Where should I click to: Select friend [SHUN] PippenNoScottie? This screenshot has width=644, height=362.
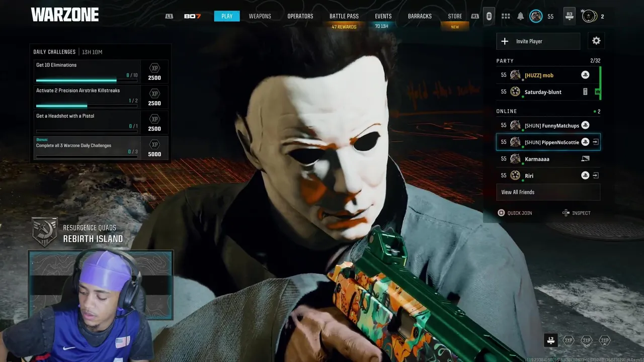tap(548, 142)
